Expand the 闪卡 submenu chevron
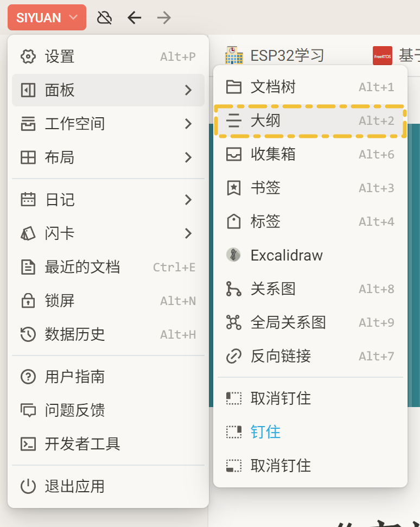This screenshot has width=420, height=527. pyautogui.click(x=188, y=233)
